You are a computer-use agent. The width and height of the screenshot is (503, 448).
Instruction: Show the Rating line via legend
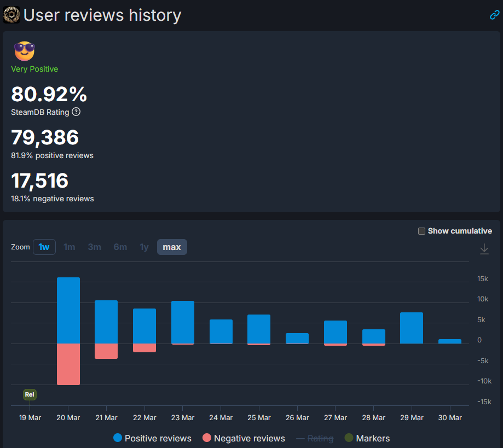click(x=315, y=438)
